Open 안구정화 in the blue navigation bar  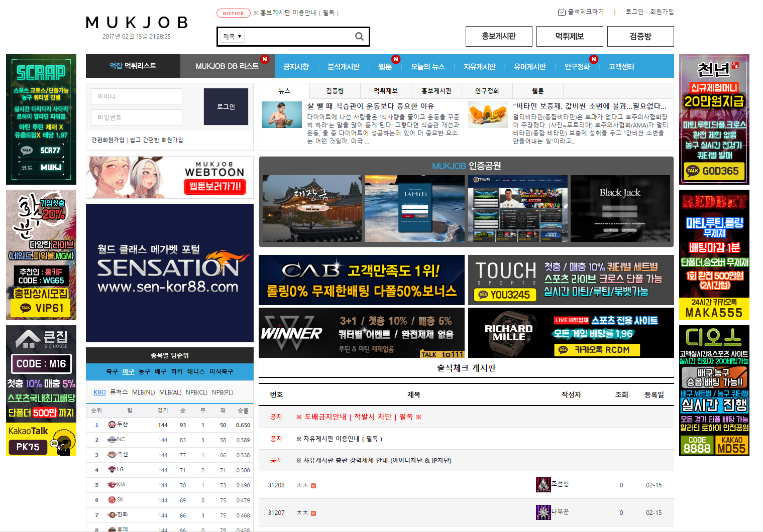pos(577,67)
